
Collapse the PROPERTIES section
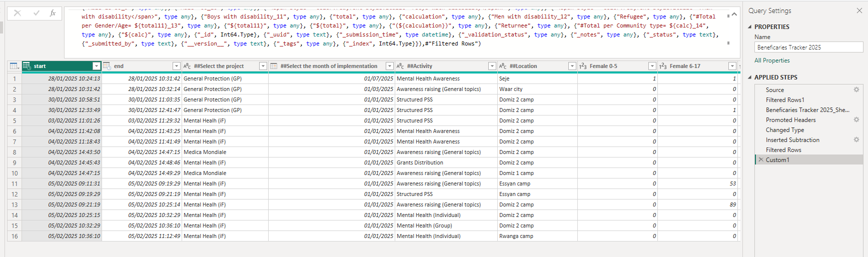coord(750,27)
